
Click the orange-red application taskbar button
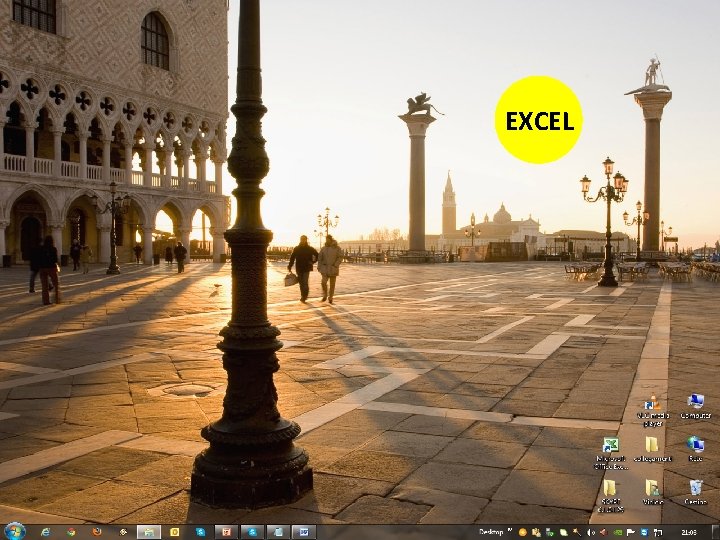point(226,532)
